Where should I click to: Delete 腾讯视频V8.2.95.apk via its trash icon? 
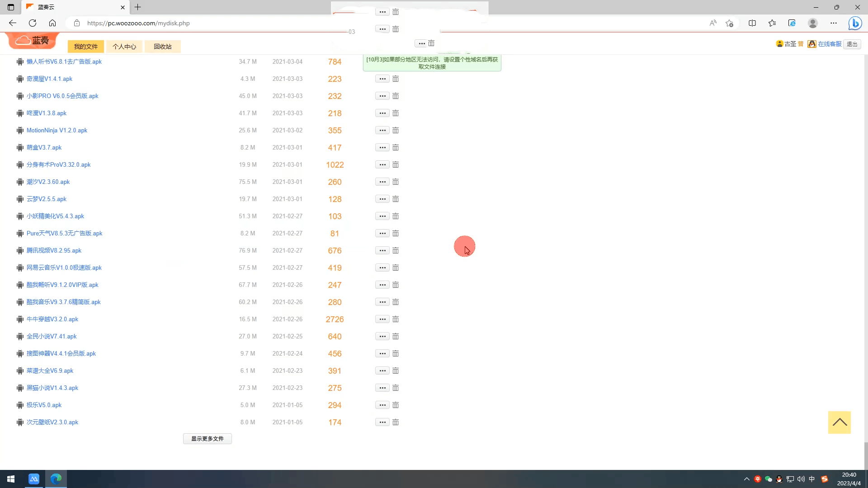point(396,250)
